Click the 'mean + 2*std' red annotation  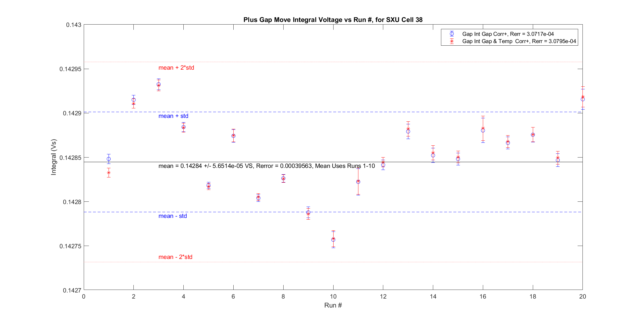tap(176, 68)
